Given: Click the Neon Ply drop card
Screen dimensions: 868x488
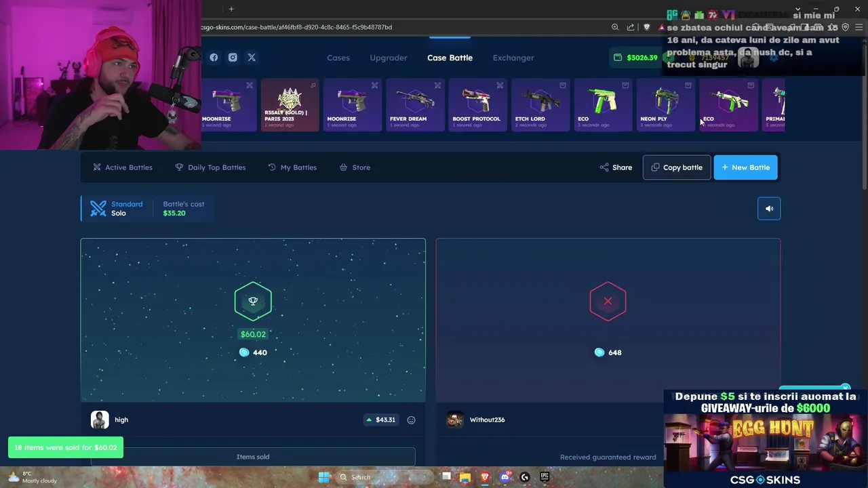Looking at the screenshot, I should pyautogui.click(x=665, y=105).
